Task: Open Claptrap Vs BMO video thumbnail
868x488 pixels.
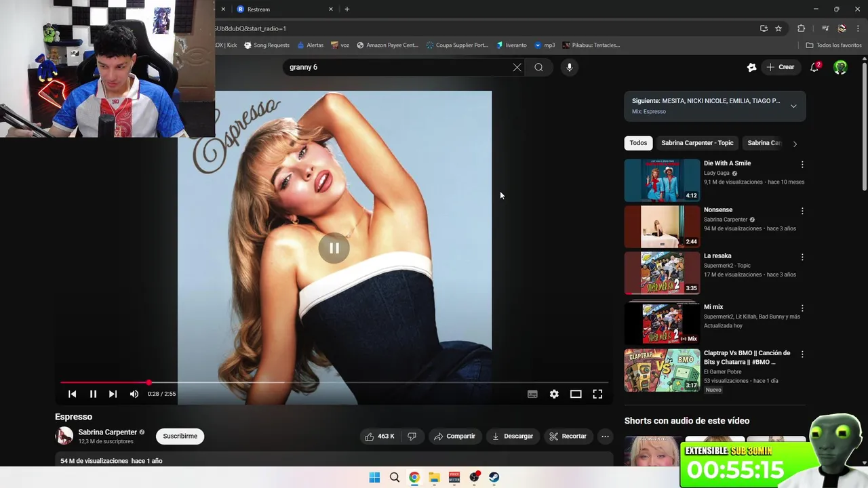Action: (662, 370)
